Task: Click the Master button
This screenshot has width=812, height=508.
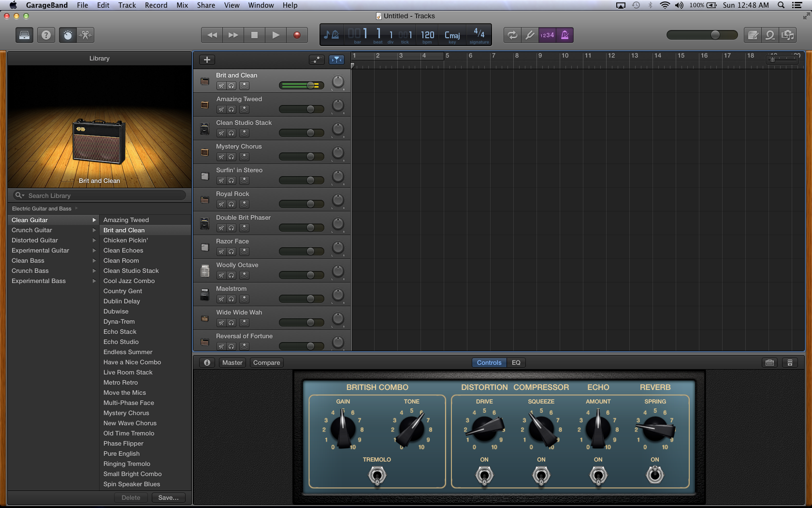Action: (232, 362)
